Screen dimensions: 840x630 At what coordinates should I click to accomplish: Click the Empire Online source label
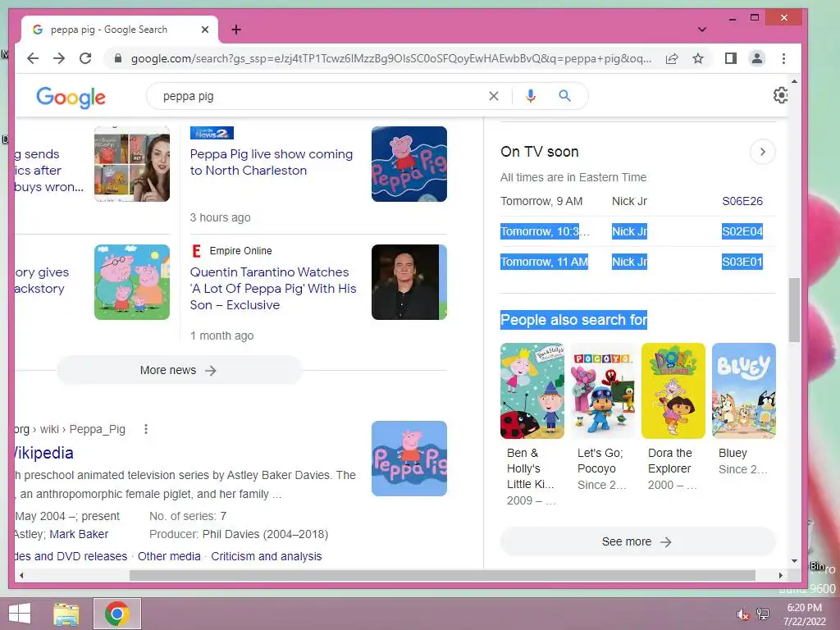[240, 251]
